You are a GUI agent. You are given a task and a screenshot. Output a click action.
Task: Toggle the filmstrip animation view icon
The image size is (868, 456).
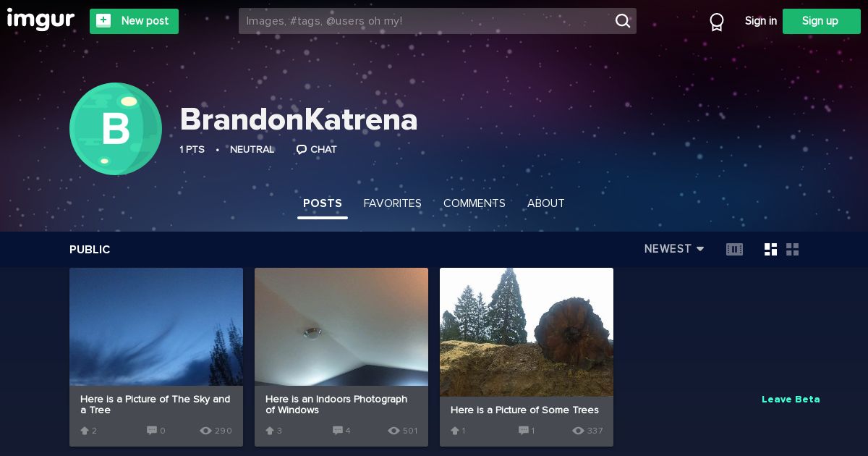coord(734,250)
